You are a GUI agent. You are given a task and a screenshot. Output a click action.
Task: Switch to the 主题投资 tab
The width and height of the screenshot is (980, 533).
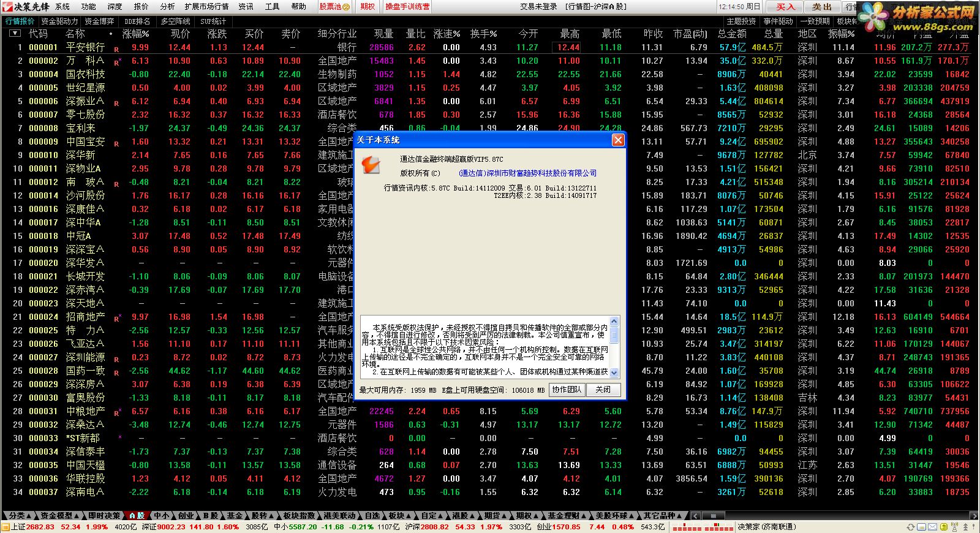pyautogui.click(x=741, y=21)
